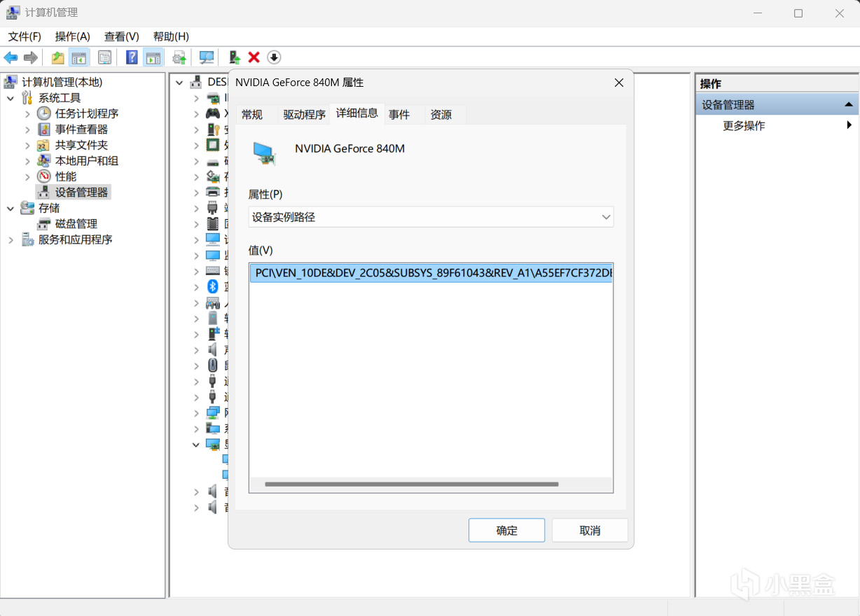The height and width of the screenshot is (616, 860).
Task: Open the 操作(A) menu
Action: click(x=73, y=36)
